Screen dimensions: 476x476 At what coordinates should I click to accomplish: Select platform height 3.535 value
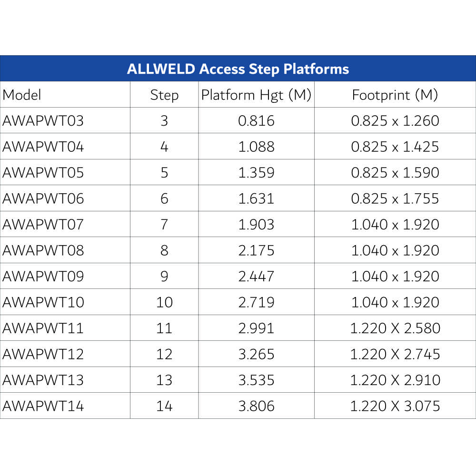[256, 380]
